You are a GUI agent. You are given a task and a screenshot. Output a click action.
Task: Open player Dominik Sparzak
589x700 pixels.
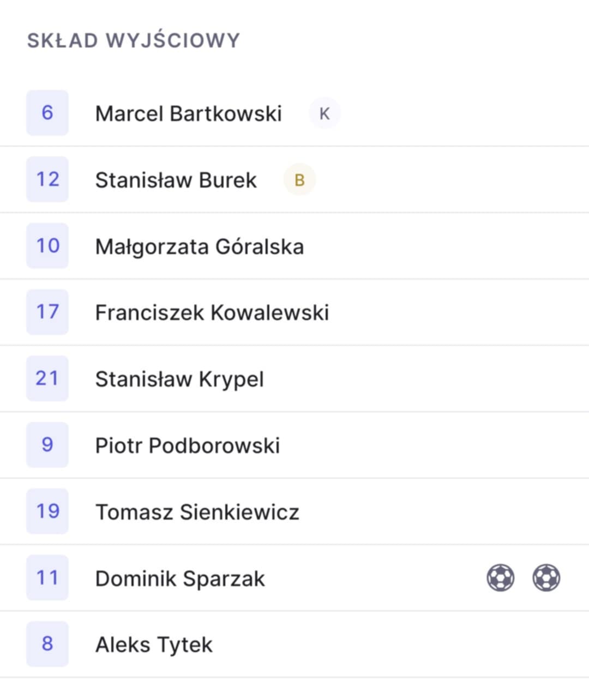(x=180, y=578)
